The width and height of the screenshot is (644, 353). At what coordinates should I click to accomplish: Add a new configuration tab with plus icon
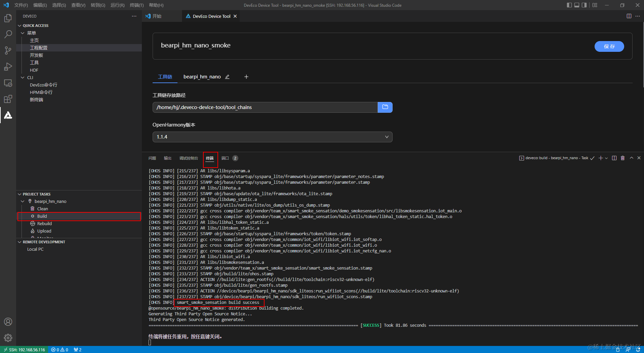pos(246,77)
